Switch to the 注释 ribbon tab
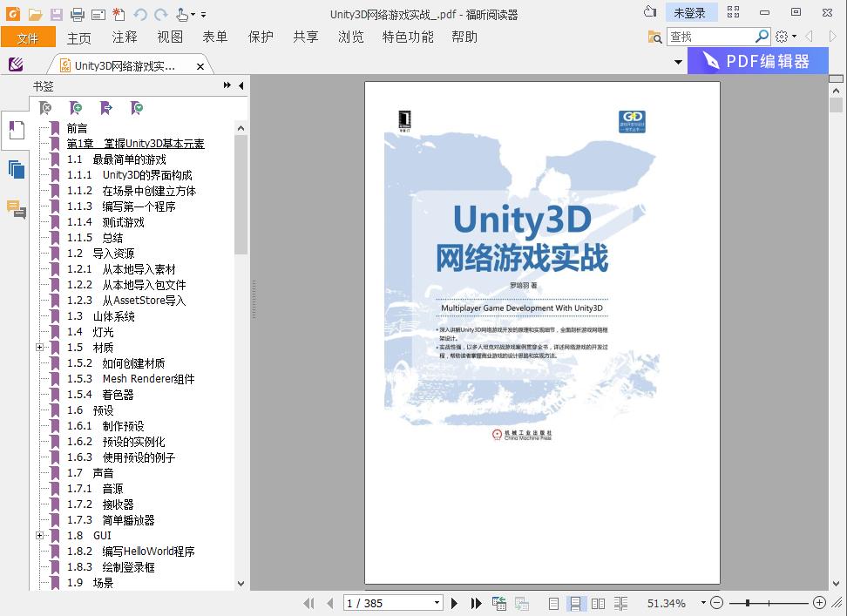The height and width of the screenshot is (616, 847). coord(125,37)
